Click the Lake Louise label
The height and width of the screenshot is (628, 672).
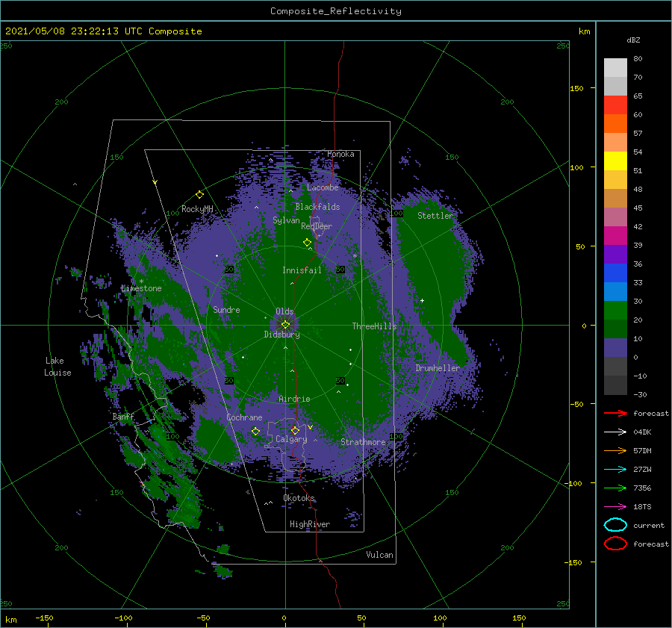pos(57,367)
